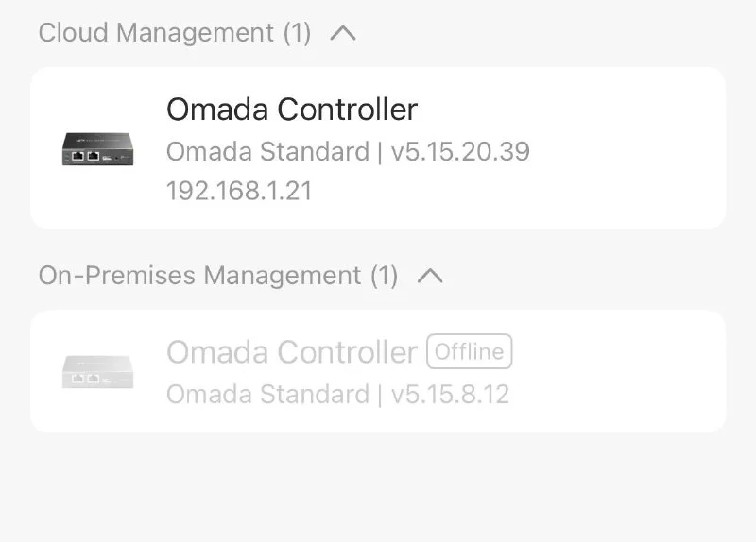
Task: Collapse the Cloud Management section chevron
Action: tap(343, 33)
